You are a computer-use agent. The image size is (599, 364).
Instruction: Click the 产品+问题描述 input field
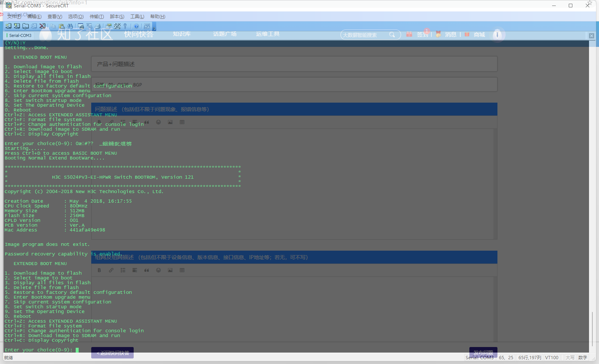click(x=294, y=64)
